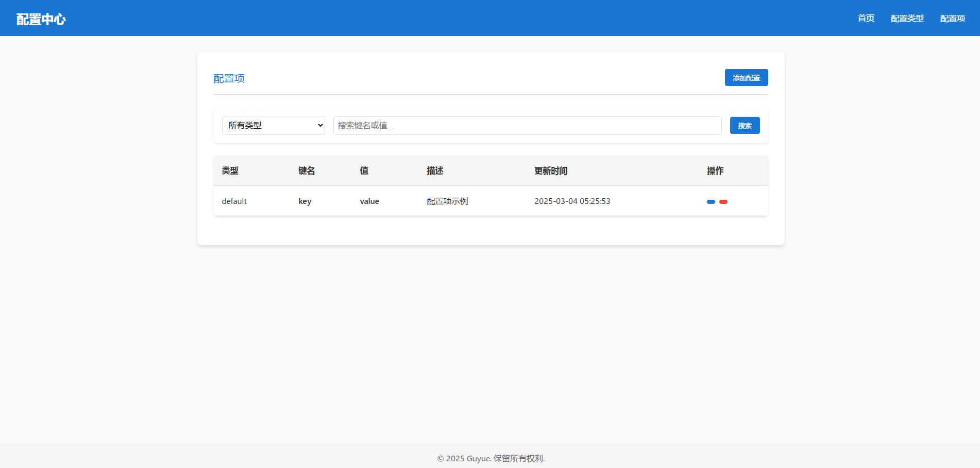This screenshot has width=980, height=468.
Task: Go to 首页 in the top navigation
Action: pyautogui.click(x=866, y=19)
